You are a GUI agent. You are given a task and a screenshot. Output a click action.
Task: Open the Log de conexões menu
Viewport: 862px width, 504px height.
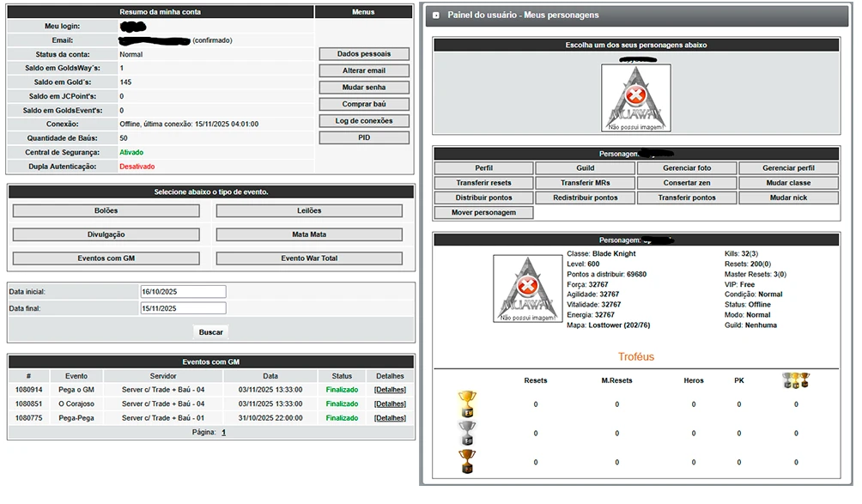coord(364,121)
